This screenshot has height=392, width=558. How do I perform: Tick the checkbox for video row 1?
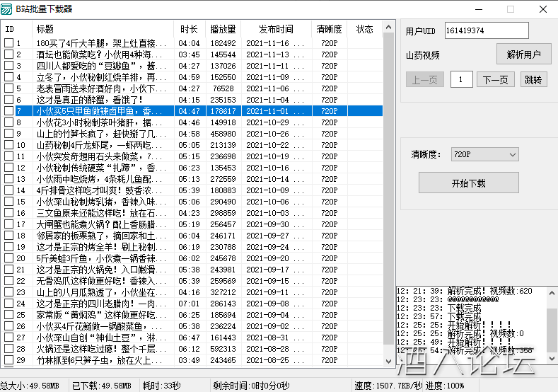(8, 43)
